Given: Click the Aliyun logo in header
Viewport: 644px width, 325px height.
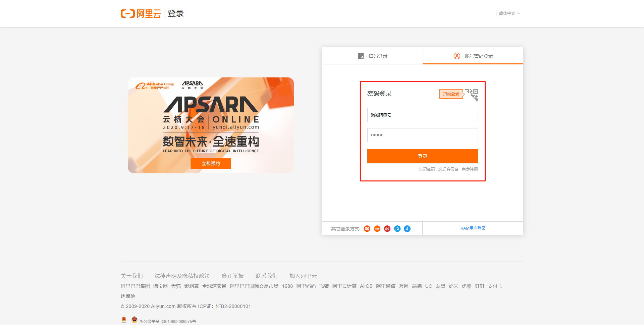Looking at the screenshot, I should pos(141,13).
